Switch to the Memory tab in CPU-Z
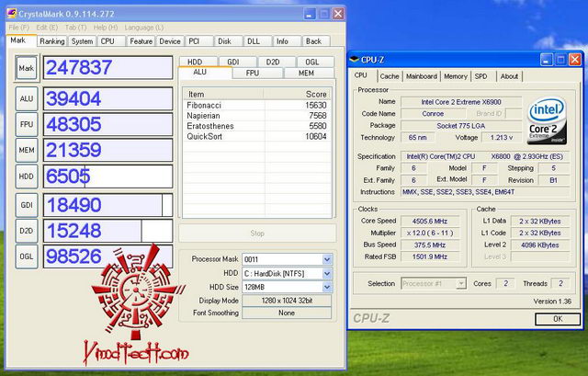Image resolution: width=588 pixels, height=376 pixels. click(x=456, y=76)
